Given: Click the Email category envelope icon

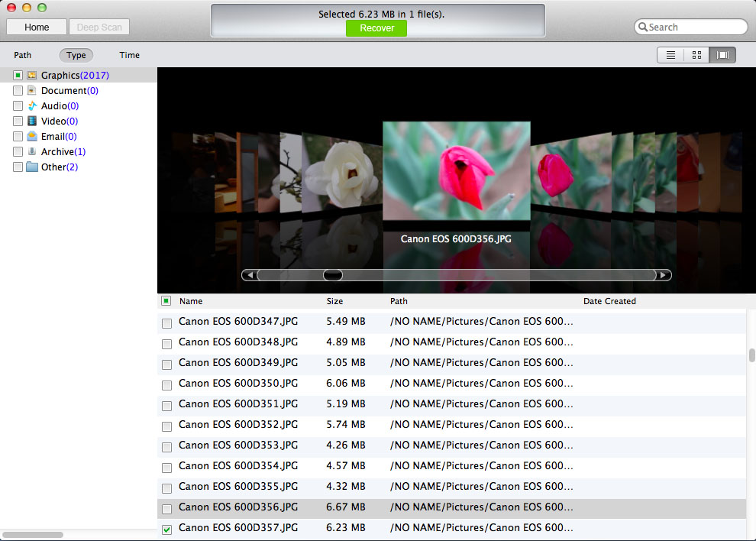Looking at the screenshot, I should click(x=32, y=136).
